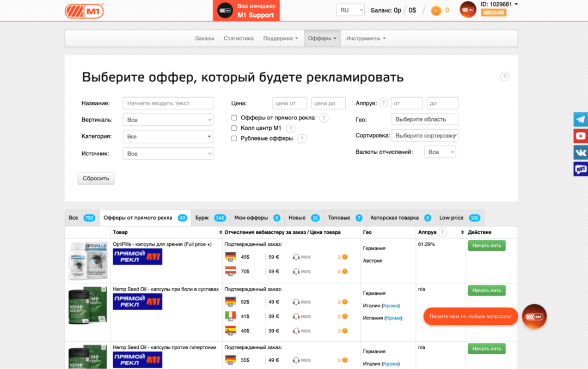Image resolution: width=588 pixels, height=369 pixels.
Task: Click Кроме link next to Испания
Action: coord(393,318)
